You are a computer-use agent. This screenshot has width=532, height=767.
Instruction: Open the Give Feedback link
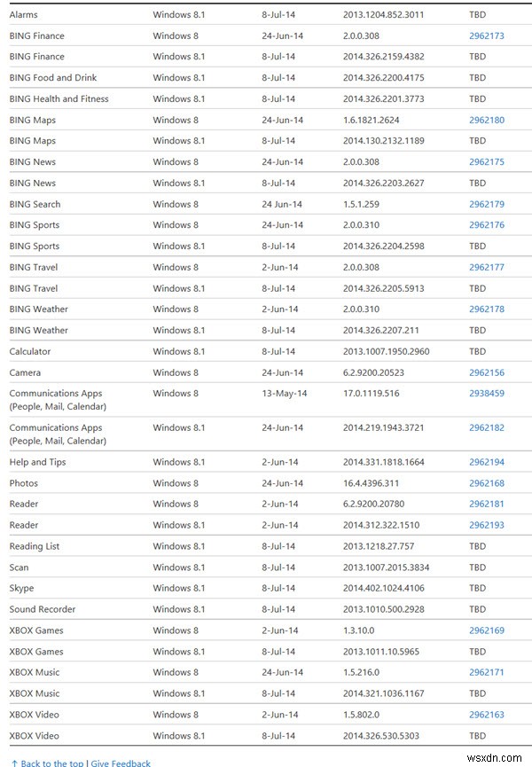[x=121, y=763]
